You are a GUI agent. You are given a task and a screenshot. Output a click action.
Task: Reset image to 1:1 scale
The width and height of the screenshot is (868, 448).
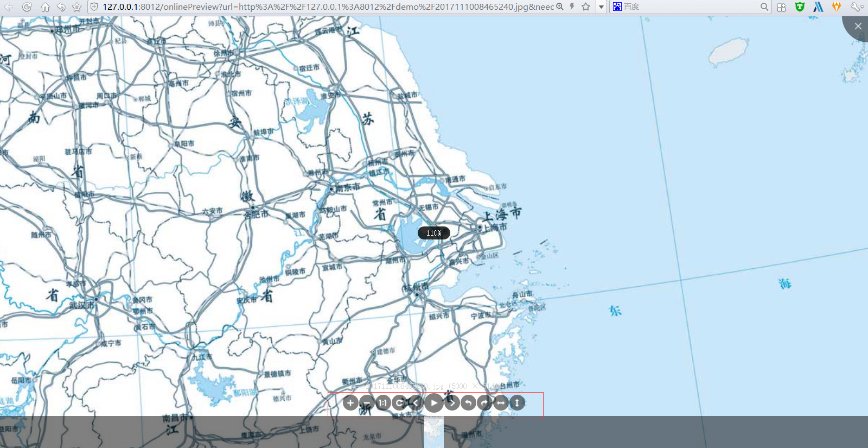383,403
